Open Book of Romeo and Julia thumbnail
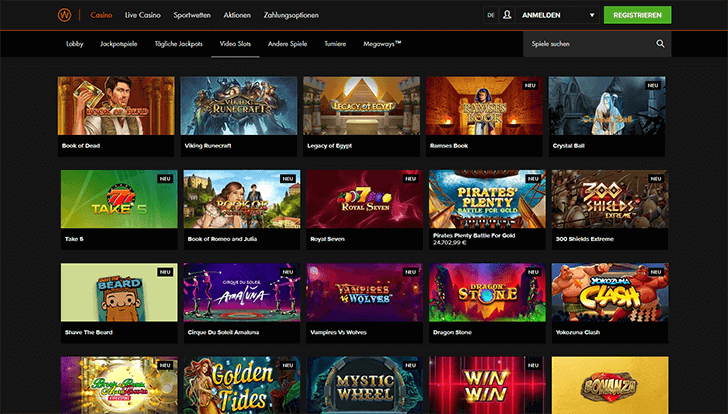 click(242, 199)
